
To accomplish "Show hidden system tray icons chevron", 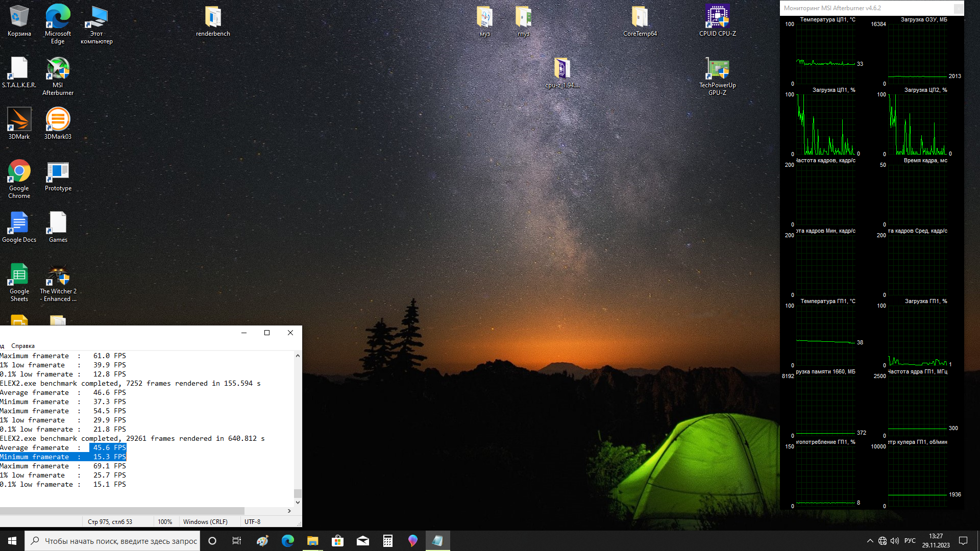I will click(x=870, y=541).
